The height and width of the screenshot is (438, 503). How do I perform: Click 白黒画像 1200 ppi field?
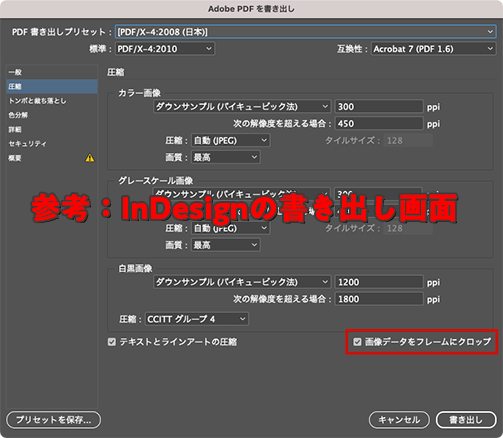(x=379, y=282)
